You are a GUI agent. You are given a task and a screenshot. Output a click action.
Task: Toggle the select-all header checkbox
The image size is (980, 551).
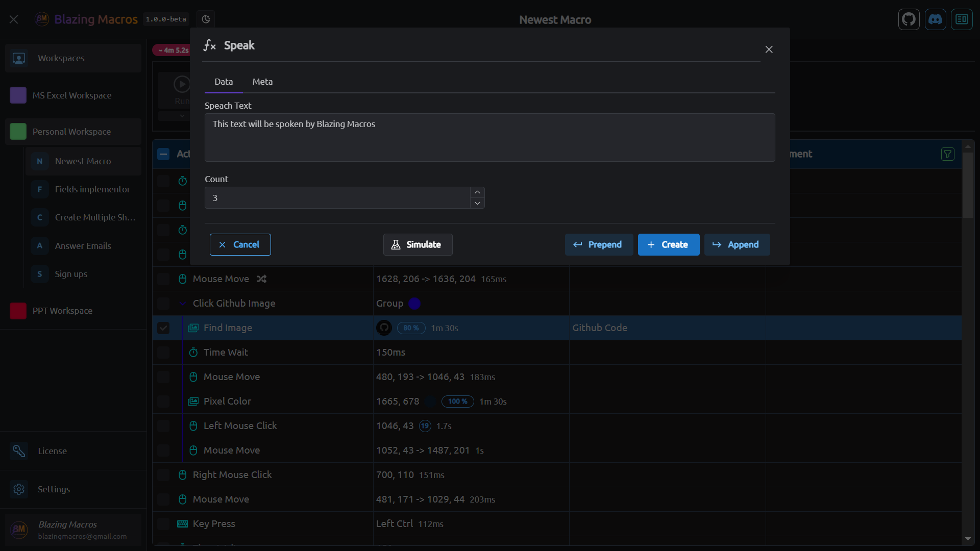pos(163,154)
